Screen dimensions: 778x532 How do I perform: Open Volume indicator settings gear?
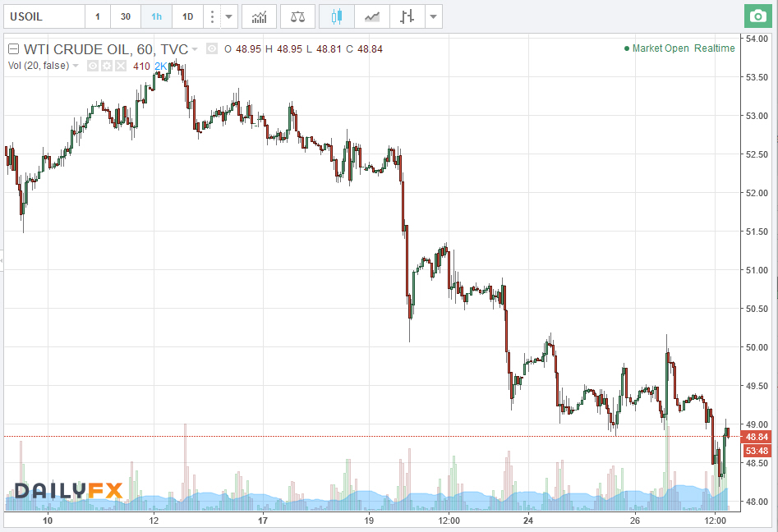click(107, 66)
